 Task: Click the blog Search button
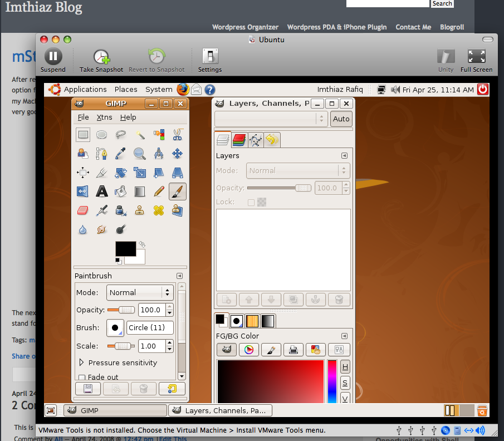[442, 3]
